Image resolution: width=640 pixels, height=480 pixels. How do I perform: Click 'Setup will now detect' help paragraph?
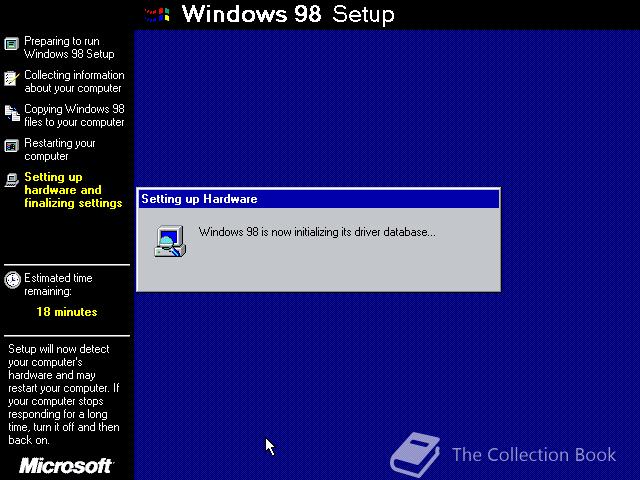coord(64,394)
